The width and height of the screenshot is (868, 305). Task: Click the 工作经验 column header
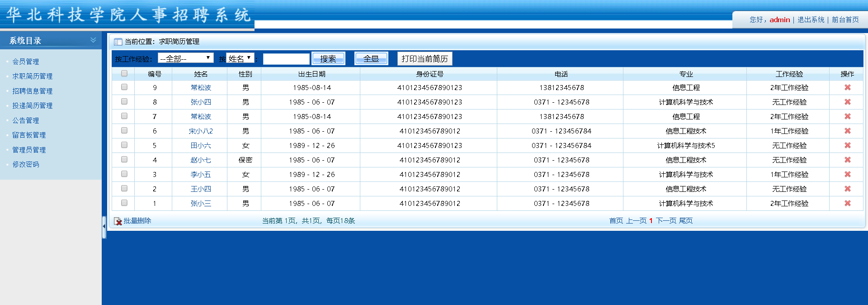click(789, 74)
